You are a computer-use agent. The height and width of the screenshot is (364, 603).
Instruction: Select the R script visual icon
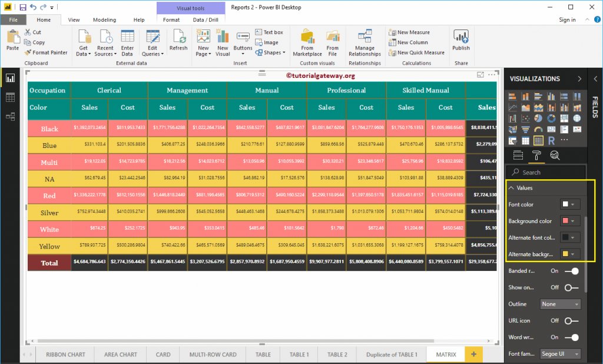551,140
